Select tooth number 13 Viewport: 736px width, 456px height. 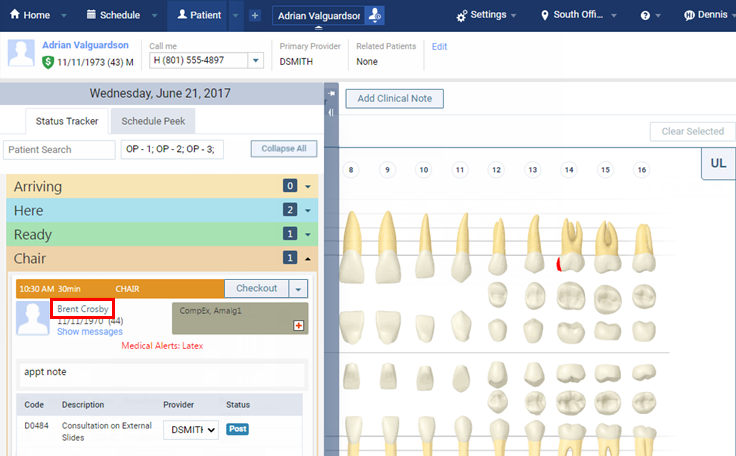pyautogui.click(x=533, y=170)
